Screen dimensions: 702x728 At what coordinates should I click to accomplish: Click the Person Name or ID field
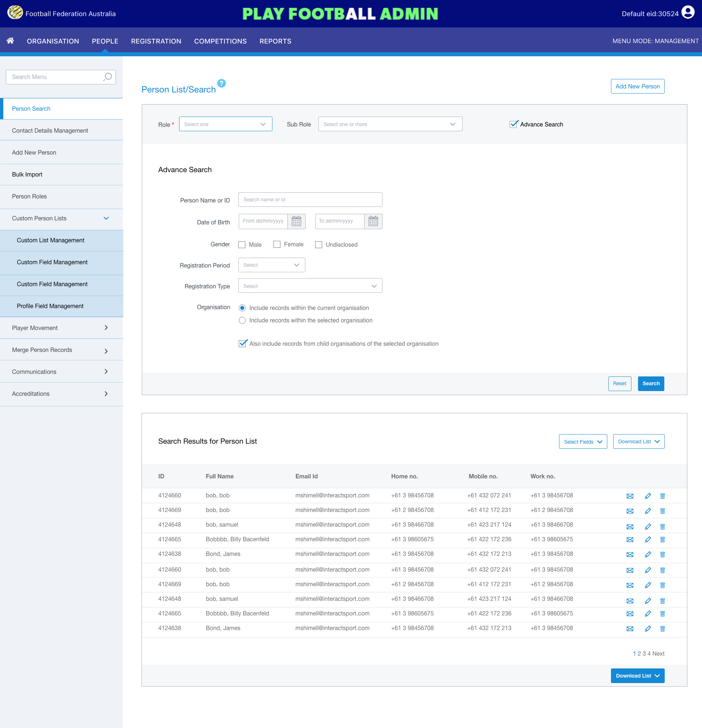310,200
